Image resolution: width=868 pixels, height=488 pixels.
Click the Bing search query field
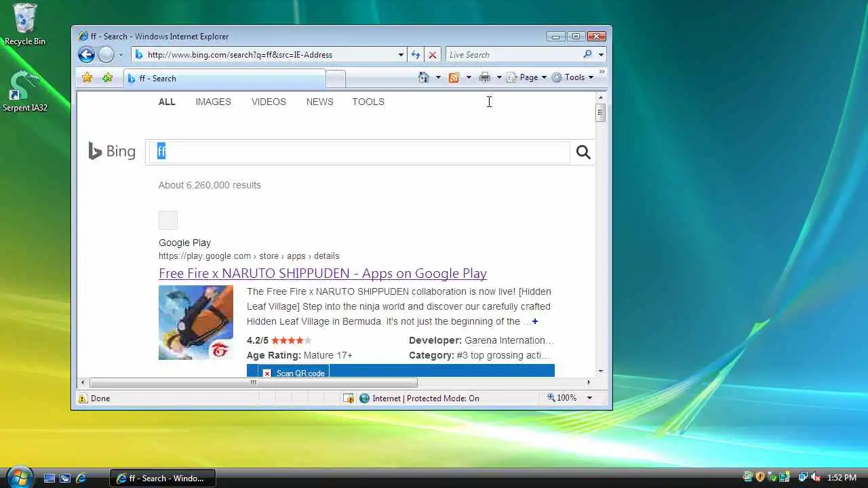click(x=359, y=152)
